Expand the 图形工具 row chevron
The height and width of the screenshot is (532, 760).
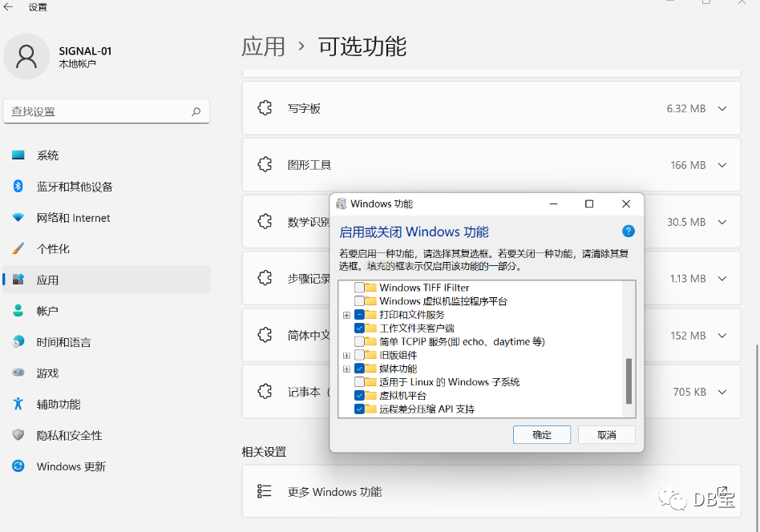click(722, 165)
